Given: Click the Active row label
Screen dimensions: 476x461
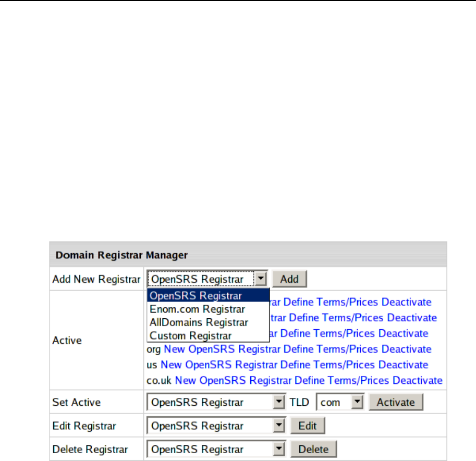Looking at the screenshot, I should (67, 340).
